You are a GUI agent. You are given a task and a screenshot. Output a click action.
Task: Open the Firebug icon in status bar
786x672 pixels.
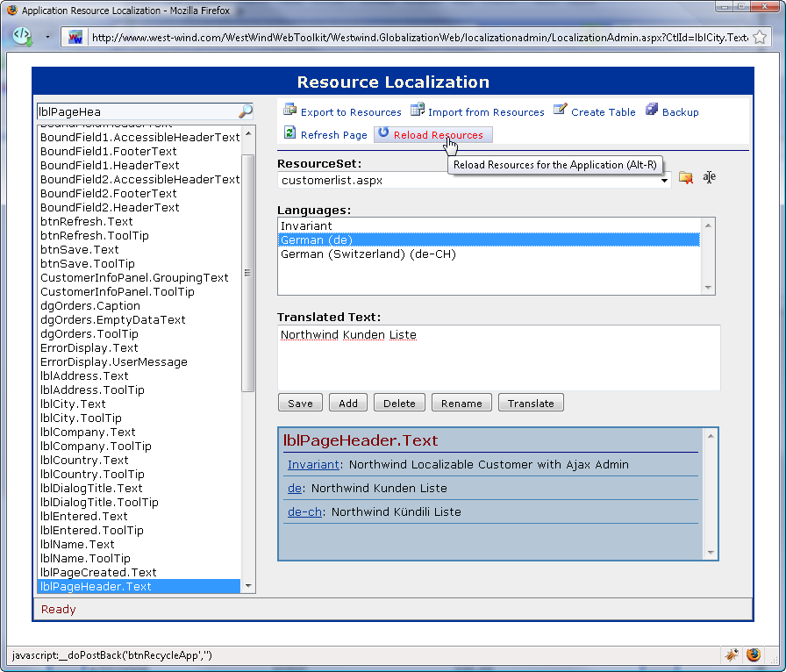(731, 654)
